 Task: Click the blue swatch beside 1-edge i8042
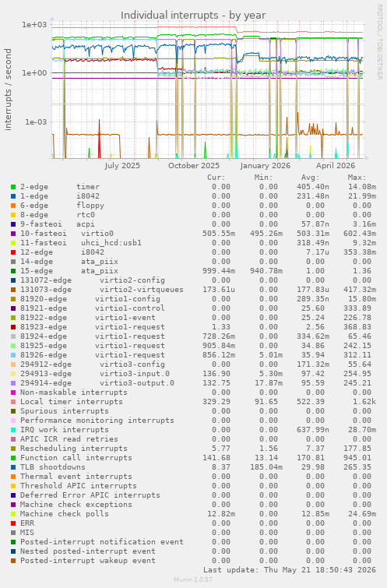pos(13,196)
